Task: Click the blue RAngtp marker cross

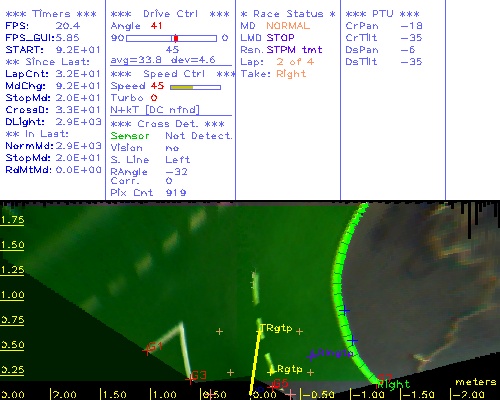Action: [312, 356]
